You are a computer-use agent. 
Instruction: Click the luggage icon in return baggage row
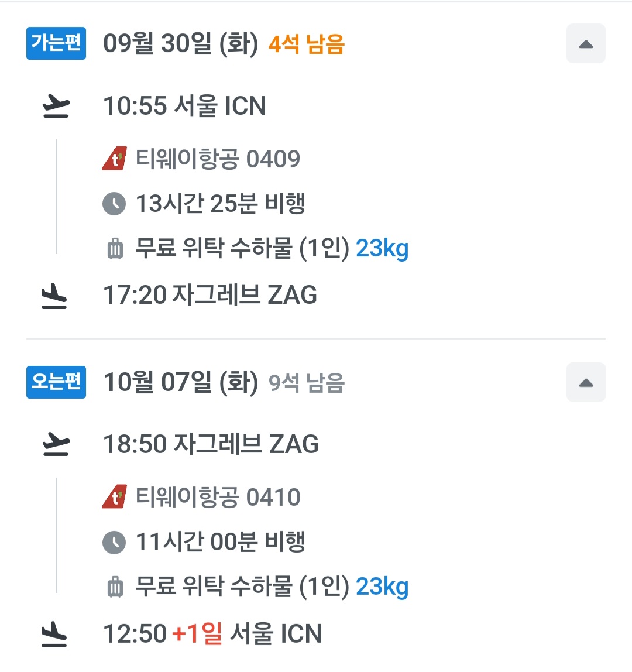(115, 587)
